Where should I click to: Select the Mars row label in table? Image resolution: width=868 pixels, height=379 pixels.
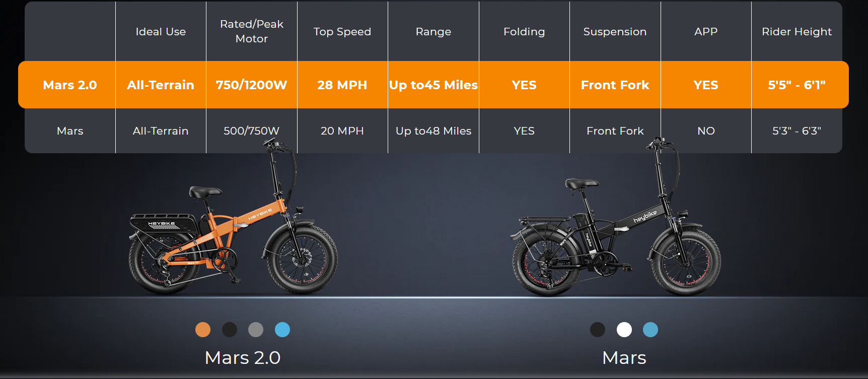[70, 131]
